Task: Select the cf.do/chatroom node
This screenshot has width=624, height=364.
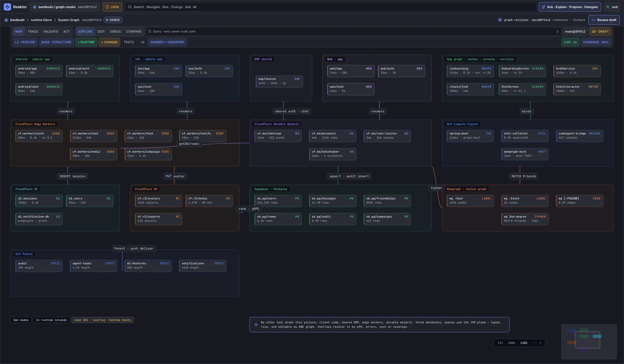Action: coord(278,136)
